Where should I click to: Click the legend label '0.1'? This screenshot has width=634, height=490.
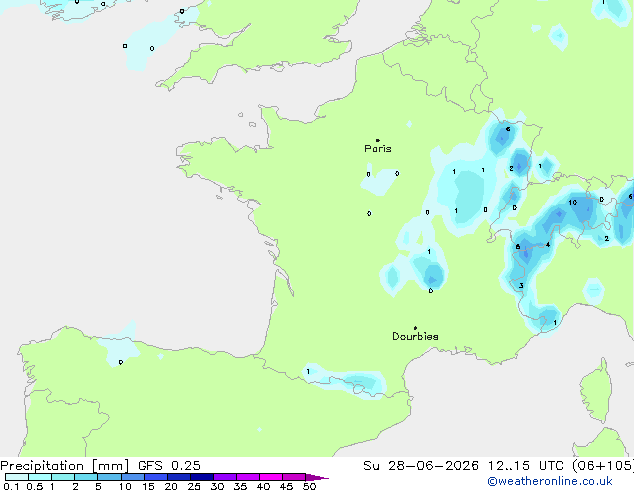coord(11,486)
